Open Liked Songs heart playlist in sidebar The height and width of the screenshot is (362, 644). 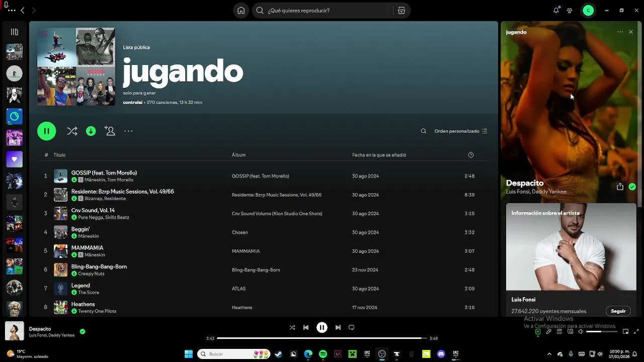click(x=14, y=159)
